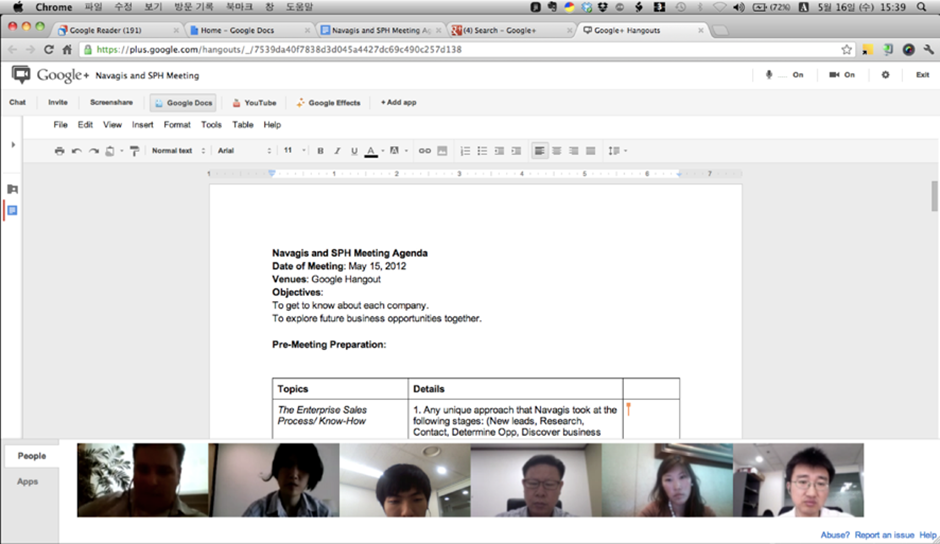Select the last participant with glasses thumbnail
The width and height of the screenshot is (940, 544).
[x=799, y=480]
